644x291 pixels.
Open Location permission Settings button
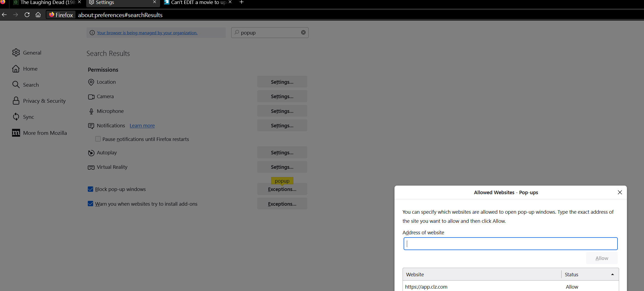click(x=282, y=82)
